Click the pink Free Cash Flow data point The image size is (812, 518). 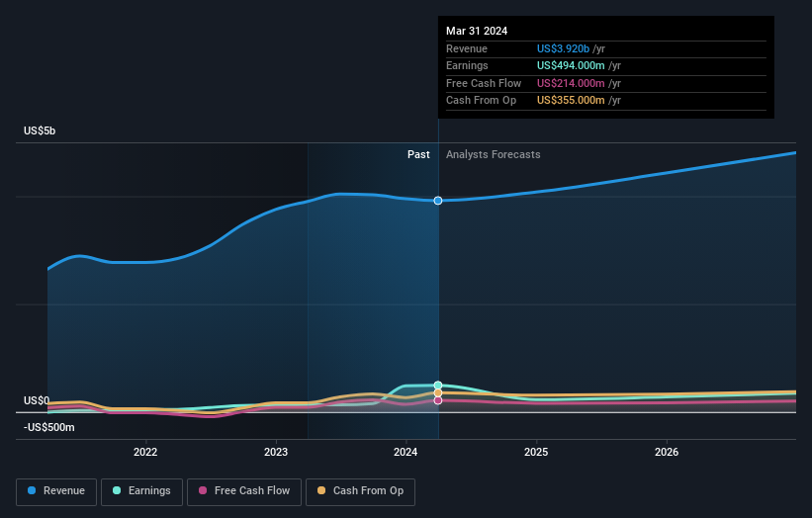438,400
